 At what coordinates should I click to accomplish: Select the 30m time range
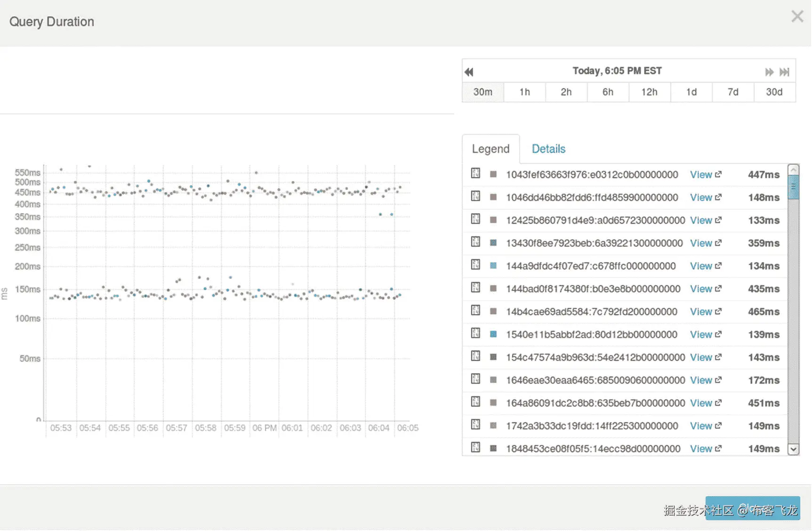pos(483,92)
